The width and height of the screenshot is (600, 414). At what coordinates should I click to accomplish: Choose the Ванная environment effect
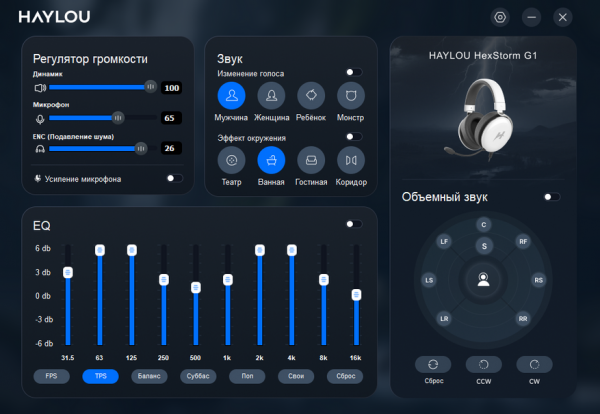[x=271, y=160]
